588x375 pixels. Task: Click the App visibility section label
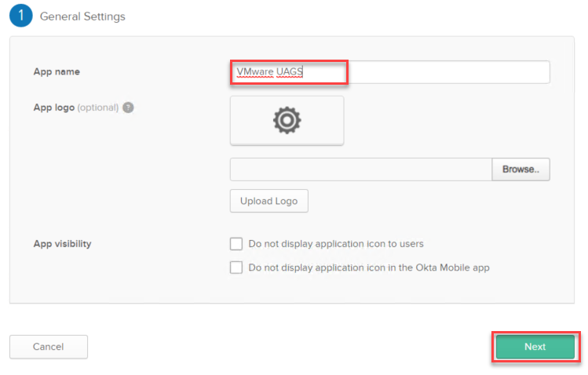[x=62, y=243]
